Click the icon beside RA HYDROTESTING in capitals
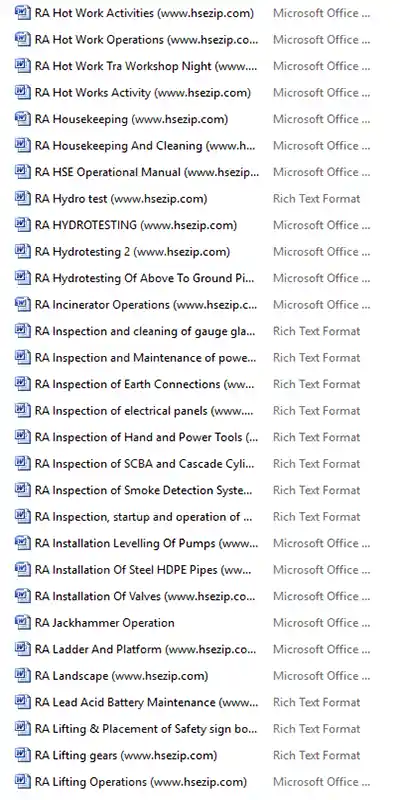The image size is (400, 800). click(23, 224)
